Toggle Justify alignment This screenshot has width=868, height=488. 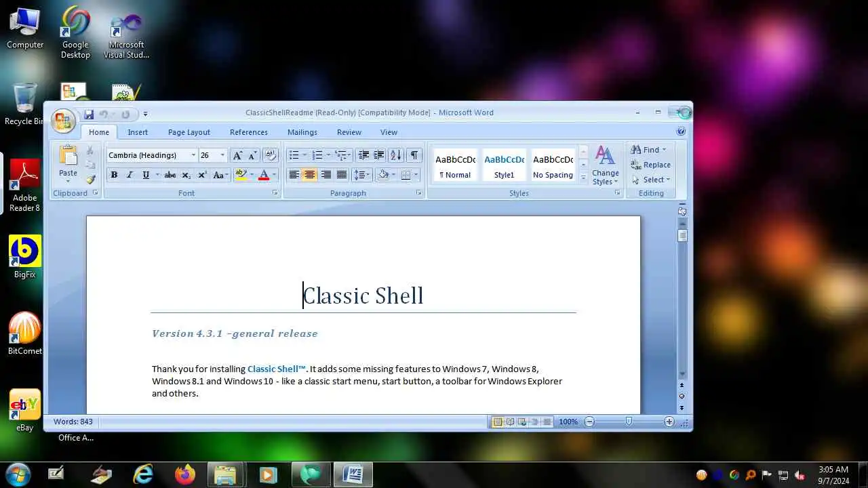coord(342,175)
